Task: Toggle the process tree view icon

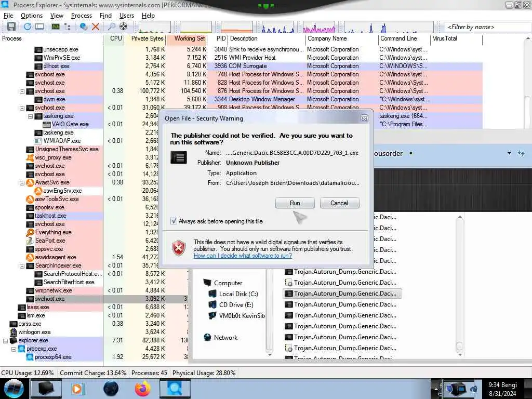Action: pos(68,26)
